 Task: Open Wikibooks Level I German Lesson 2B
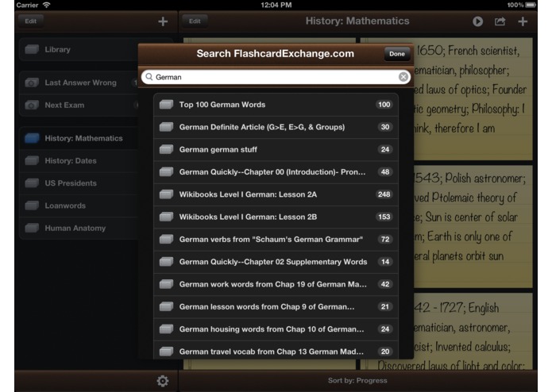pos(276,217)
